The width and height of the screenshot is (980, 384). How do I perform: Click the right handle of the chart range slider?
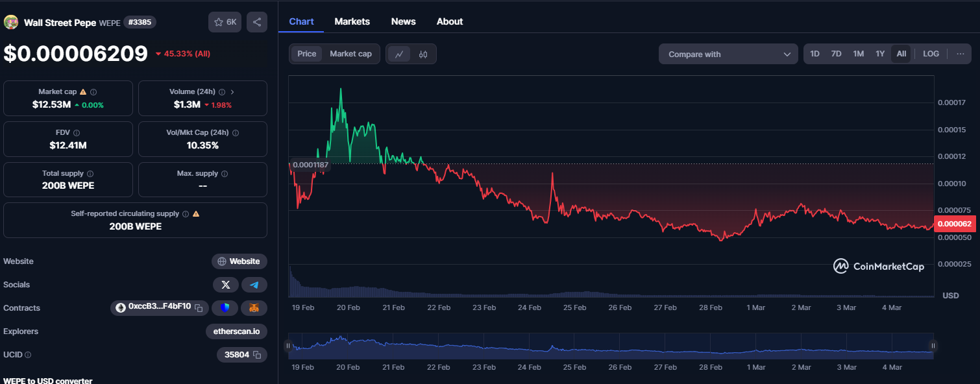[933, 346]
